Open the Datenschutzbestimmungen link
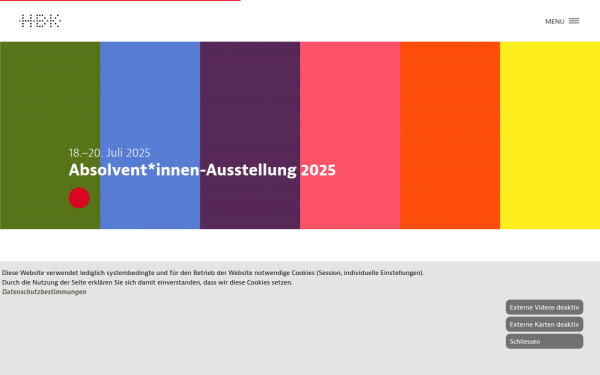 point(44,292)
